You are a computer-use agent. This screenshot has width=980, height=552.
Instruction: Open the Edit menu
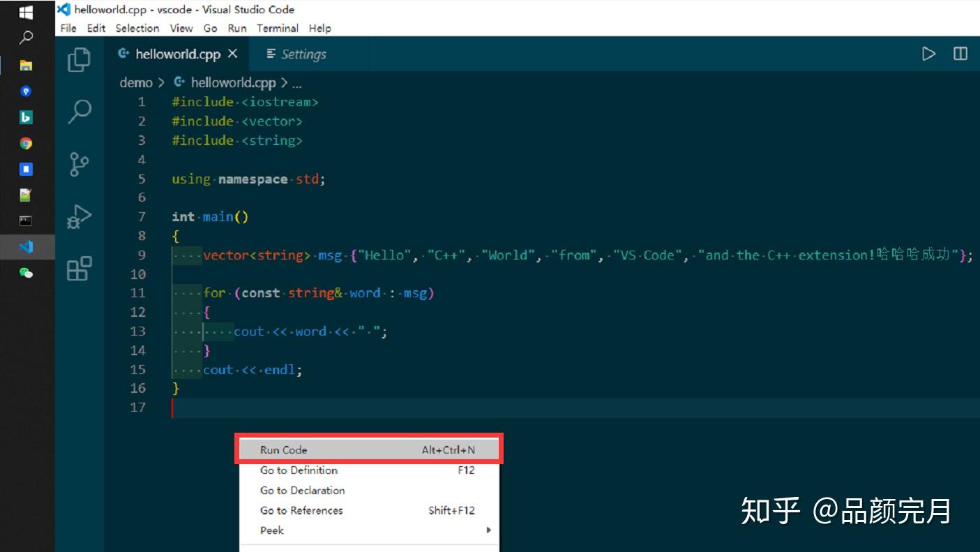(96, 28)
